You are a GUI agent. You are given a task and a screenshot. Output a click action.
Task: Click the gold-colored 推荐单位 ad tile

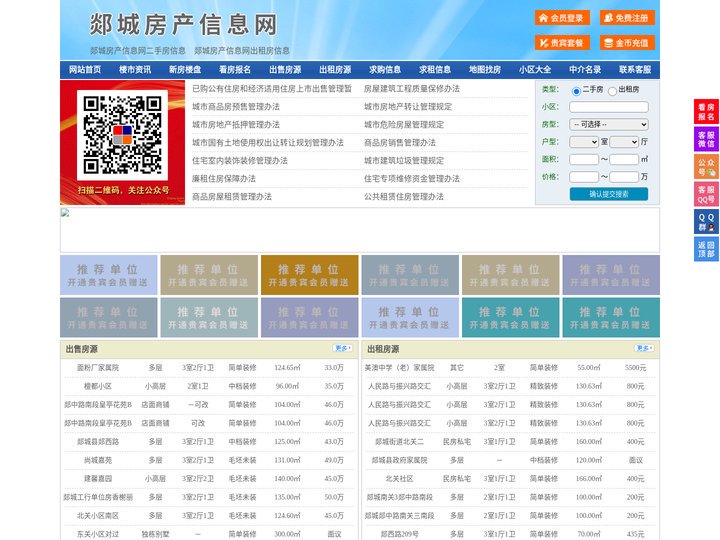click(x=309, y=275)
